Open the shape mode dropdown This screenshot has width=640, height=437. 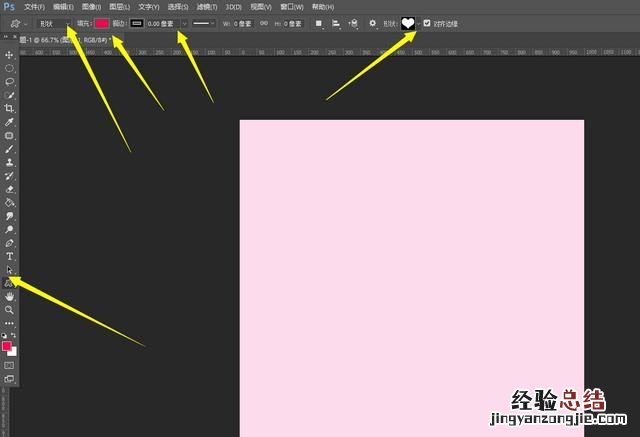click(53, 23)
